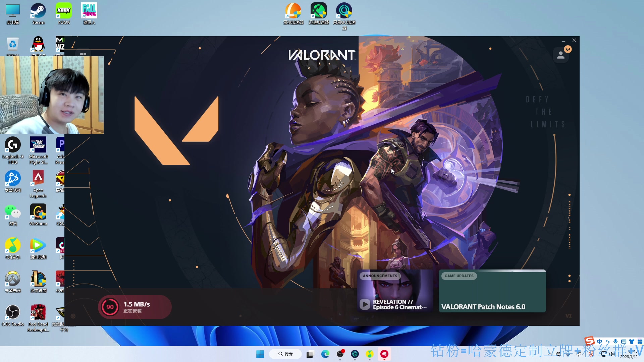Switch to Riot Client in taskbar

click(384, 354)
